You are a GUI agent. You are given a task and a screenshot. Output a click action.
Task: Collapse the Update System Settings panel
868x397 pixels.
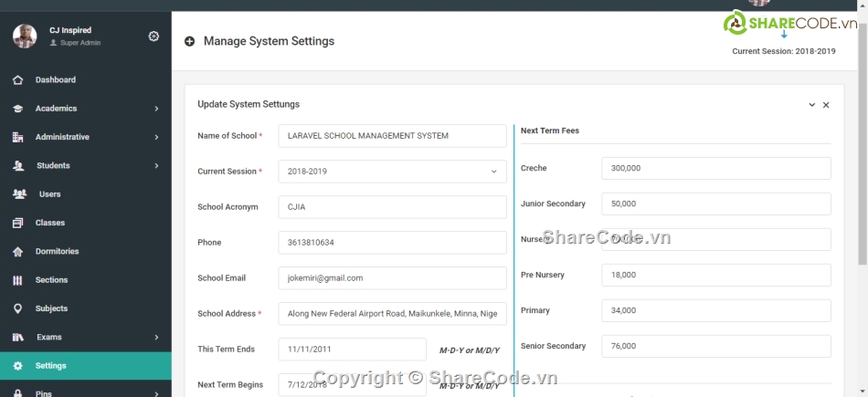click(x=811, y=105)
